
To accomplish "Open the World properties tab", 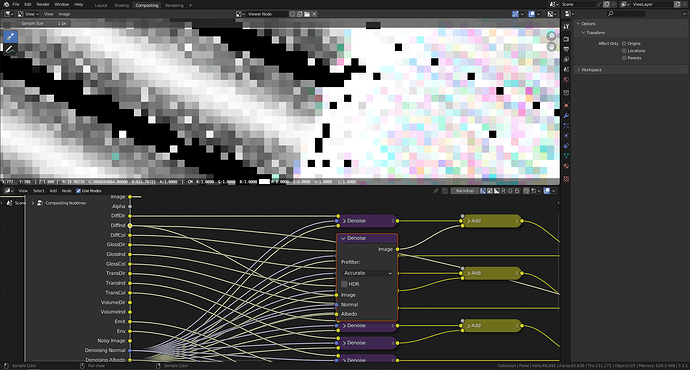I will [566, 80].
